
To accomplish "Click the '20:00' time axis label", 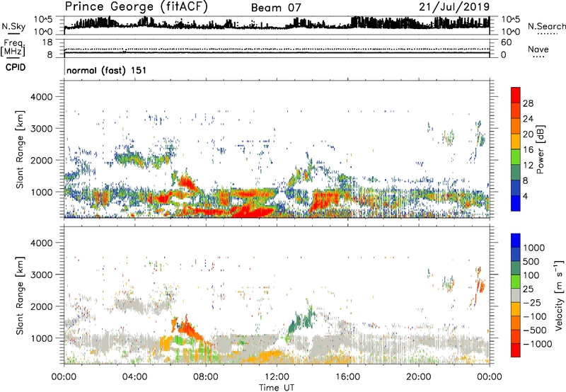I will 419,377.
